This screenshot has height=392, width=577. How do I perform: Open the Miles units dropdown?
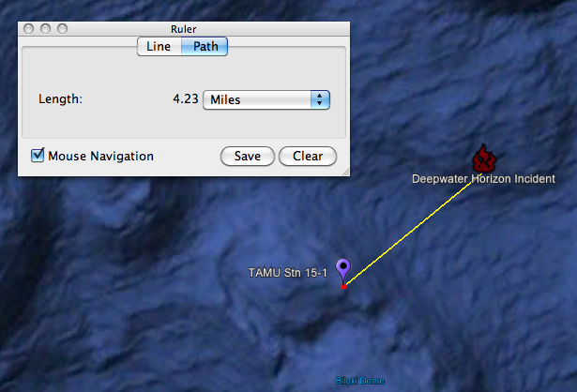coord(266,99)
